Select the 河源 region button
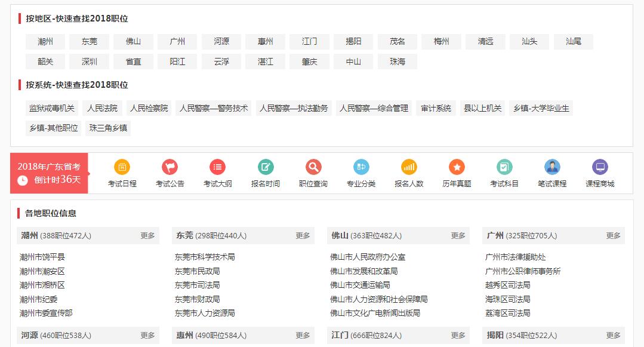The image size is (644, 347). (x=221, y=42)
